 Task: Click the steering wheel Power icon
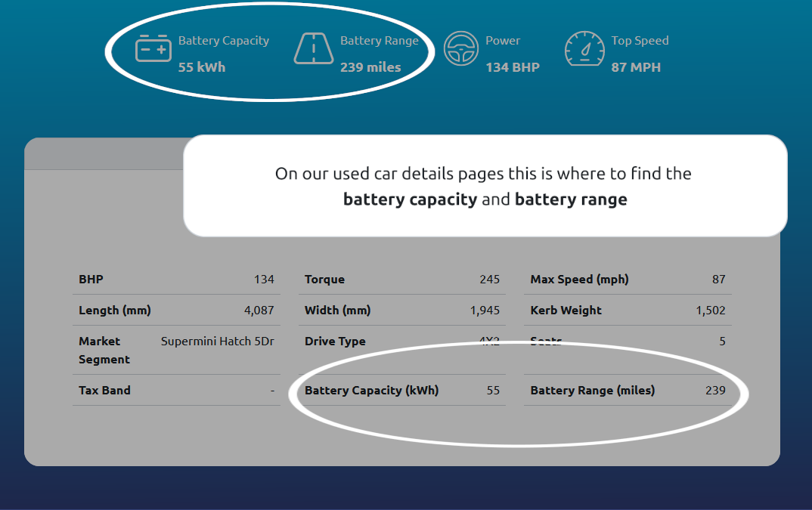coord(460,48)
